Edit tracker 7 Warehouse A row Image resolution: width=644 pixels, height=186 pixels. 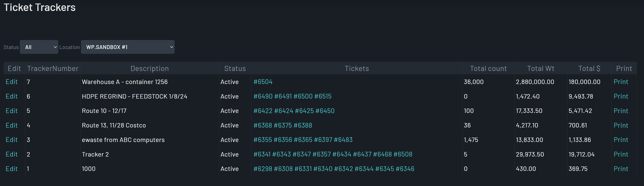tap(11, 82)
